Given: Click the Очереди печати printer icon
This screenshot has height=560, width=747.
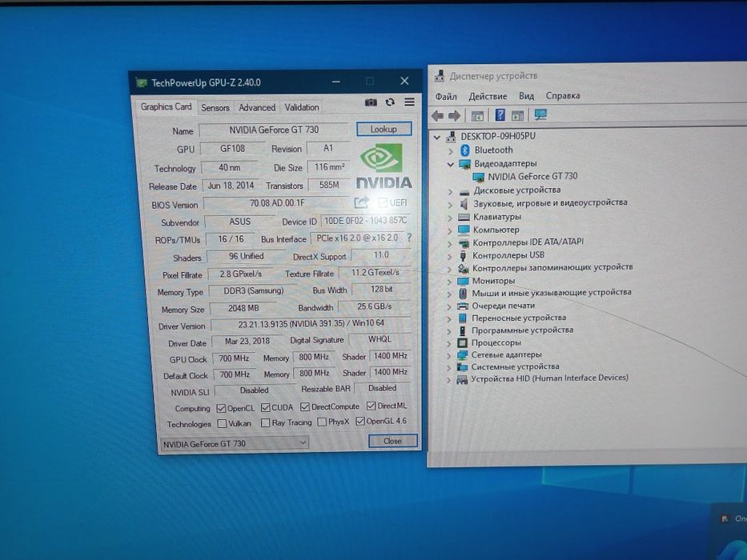Looking at the screenshot, I should [x=463, y=306].
